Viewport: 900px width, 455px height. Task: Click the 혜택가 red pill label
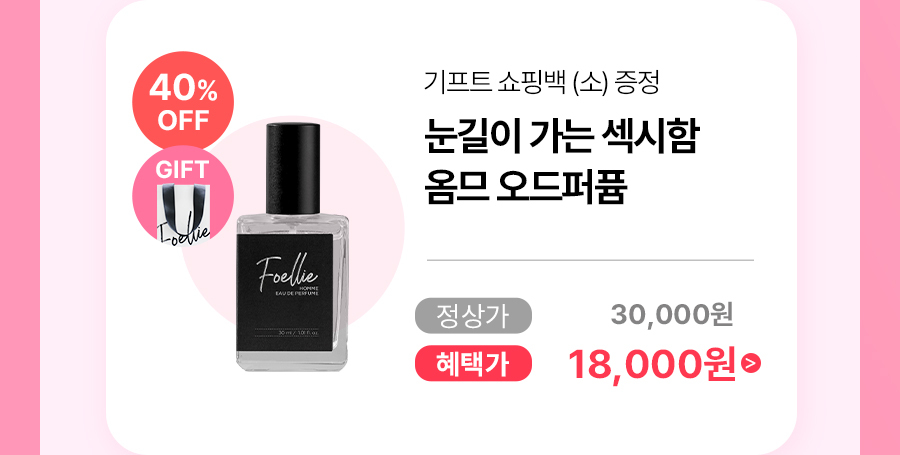(474, 363)
